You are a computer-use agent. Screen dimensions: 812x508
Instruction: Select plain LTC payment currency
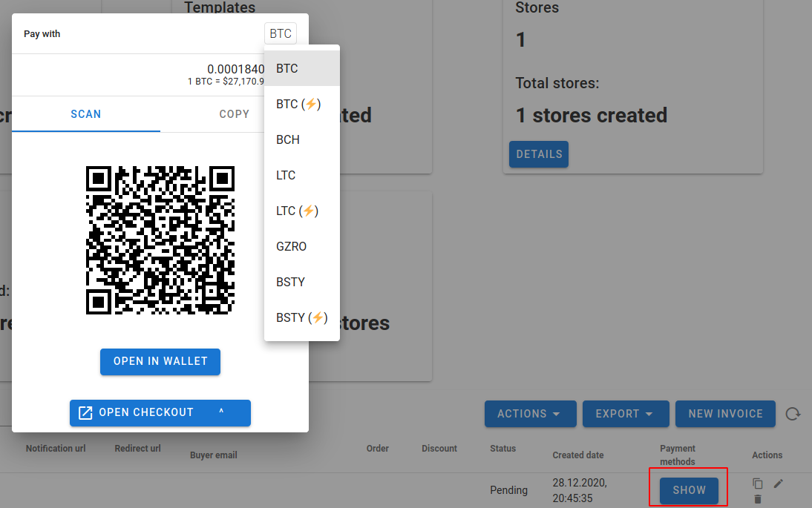(302, 175)
